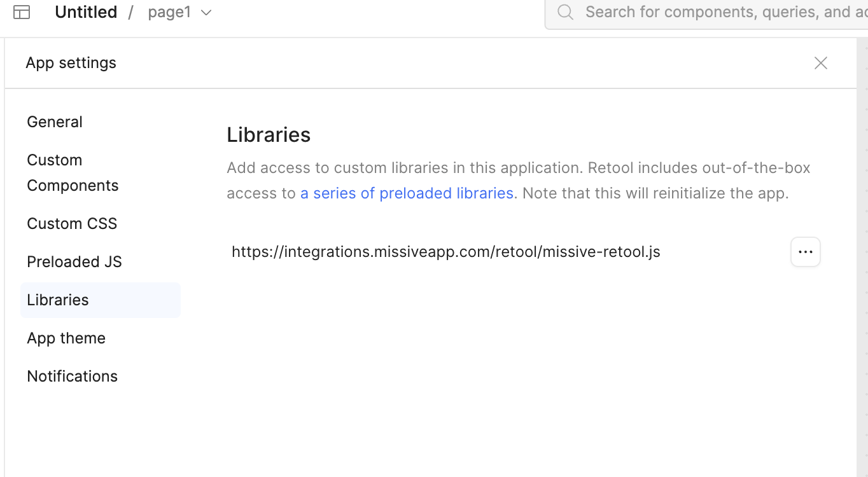Follow the 'a series of preloaded libraries' link
Image resolution: width=868 pixels, height=477 pixels.
(x=407, y=193)
